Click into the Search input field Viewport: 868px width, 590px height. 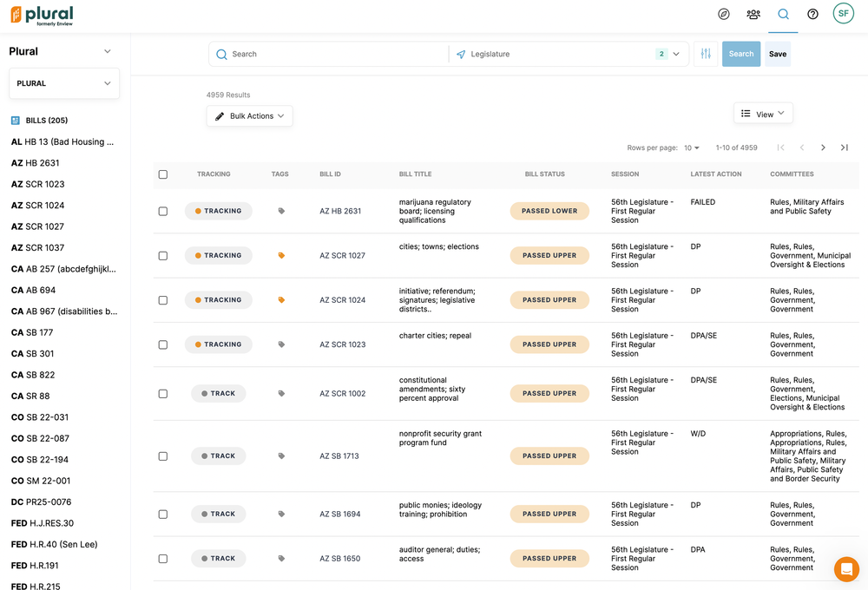[x=334, y=54]
